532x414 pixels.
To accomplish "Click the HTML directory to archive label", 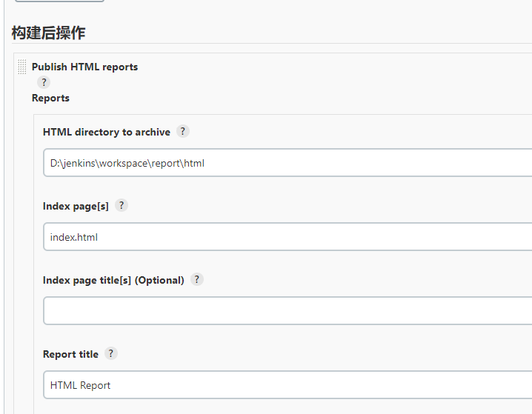I will click(107, 132).
